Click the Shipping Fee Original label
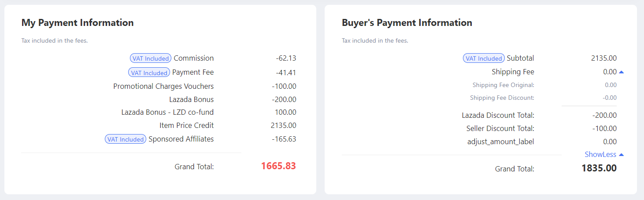Image resolution: width=644 pixels, height=200 pixels. [503, 85]
